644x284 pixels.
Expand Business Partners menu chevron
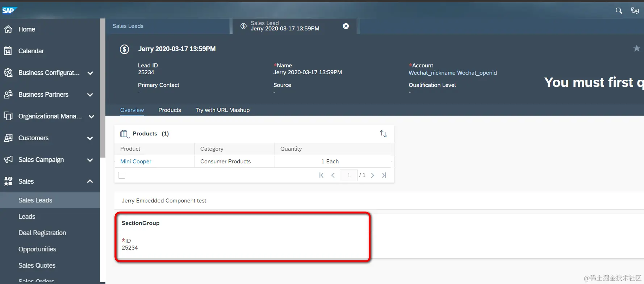coord(90,95)
